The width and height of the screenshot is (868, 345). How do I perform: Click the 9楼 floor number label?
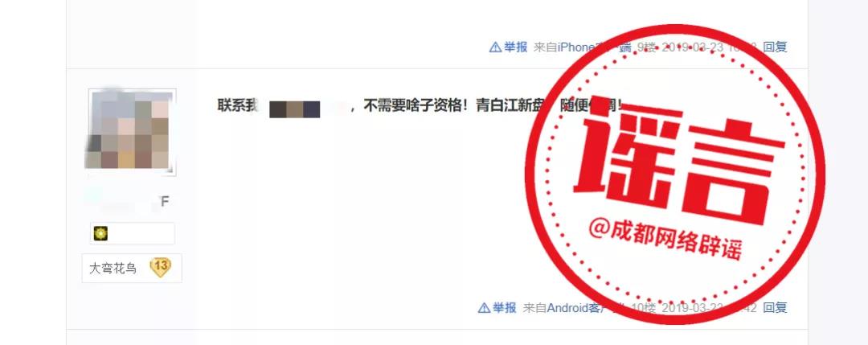(x=646, y=47)
